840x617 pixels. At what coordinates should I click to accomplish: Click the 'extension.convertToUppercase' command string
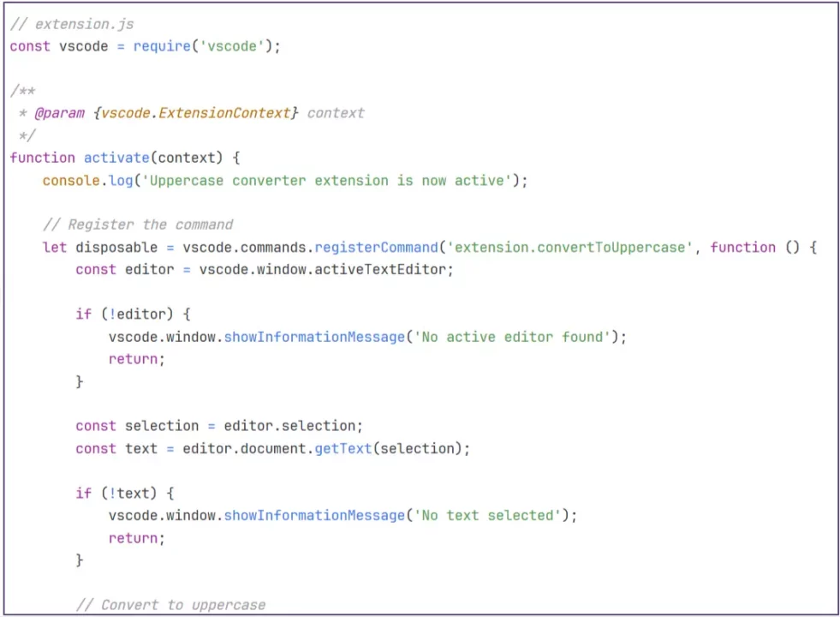point(571,248)
